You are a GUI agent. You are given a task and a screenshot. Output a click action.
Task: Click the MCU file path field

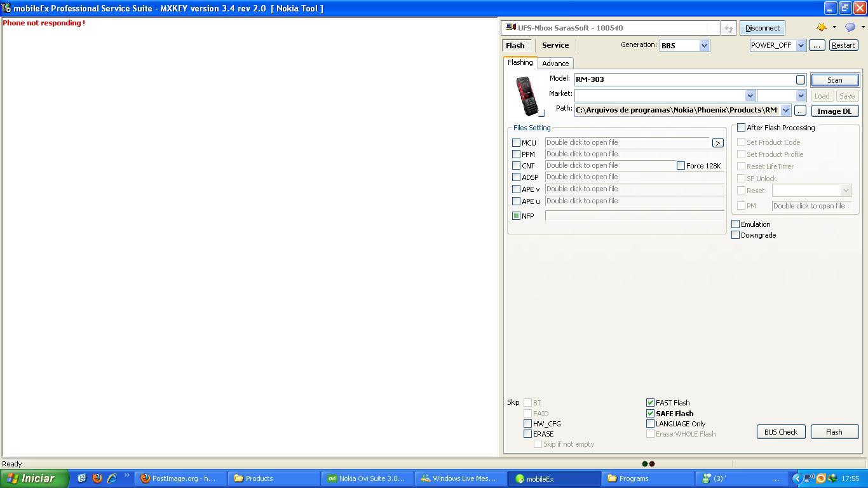(627, 143)
